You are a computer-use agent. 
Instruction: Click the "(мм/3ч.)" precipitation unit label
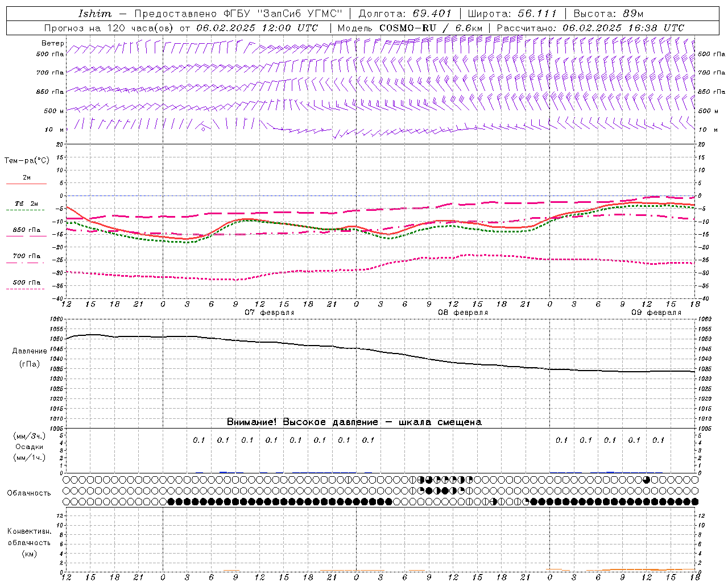pyautogui.click(x=30, y=436)
